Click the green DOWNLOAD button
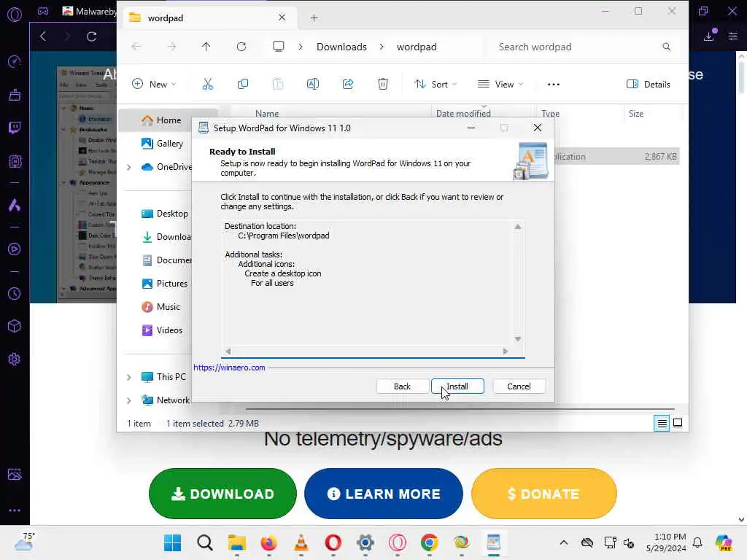The height and width of the screenshot is (560, 747). click(x=222, y=494)
